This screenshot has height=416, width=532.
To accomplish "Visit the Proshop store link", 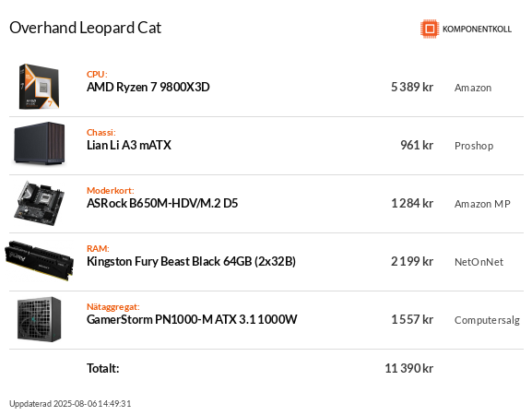I will click(x=474, y=146).
